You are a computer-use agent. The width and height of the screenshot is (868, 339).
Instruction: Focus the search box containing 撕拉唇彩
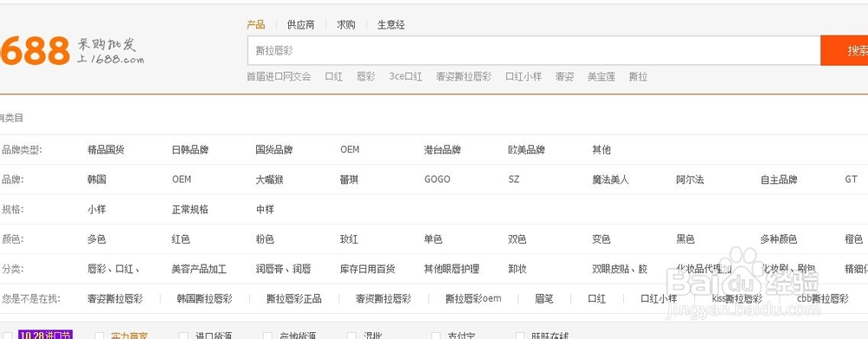coord(534,51)
